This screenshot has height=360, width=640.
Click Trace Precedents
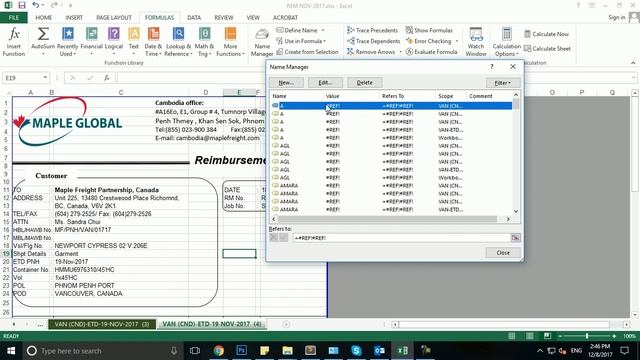(x=372, y=30)
